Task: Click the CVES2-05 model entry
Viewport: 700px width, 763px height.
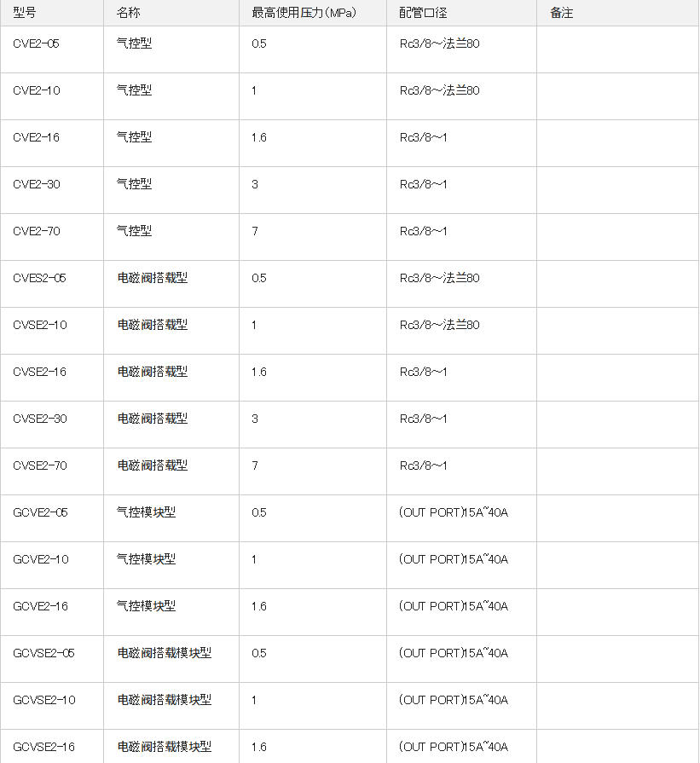Action: point(39,278)
